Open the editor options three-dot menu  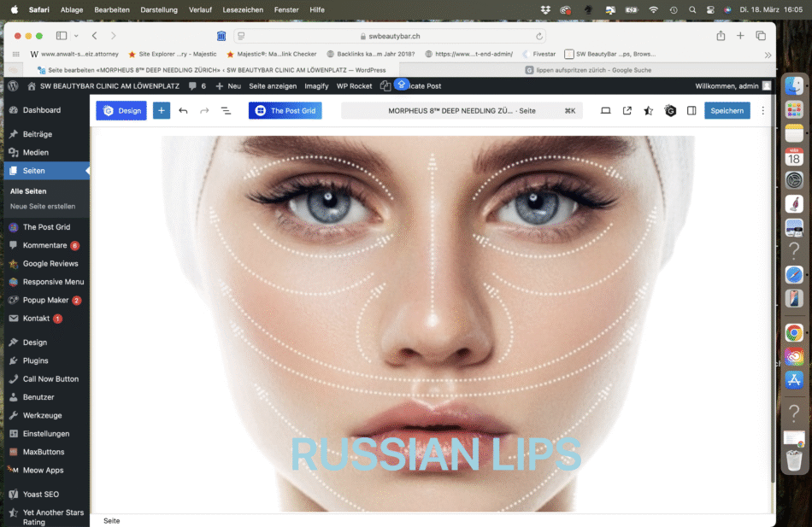point(763,111)
